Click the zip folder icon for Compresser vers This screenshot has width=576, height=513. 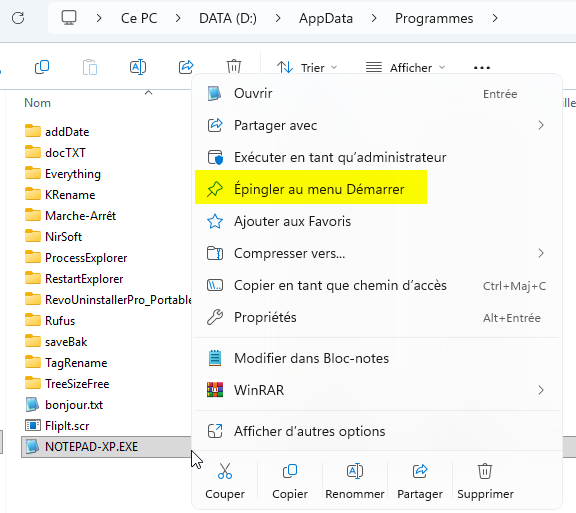click(x=215, y=253)
